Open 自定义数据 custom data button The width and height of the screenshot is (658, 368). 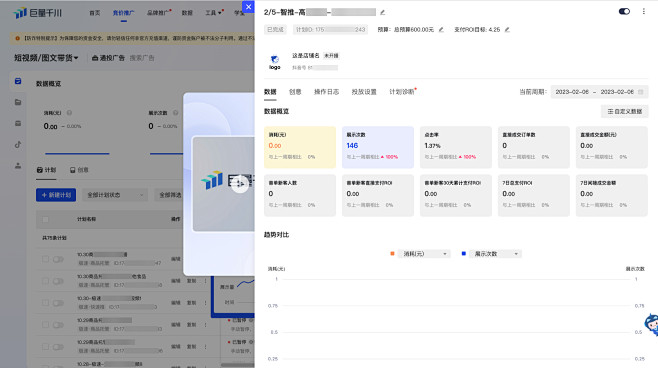click(624, 111)
